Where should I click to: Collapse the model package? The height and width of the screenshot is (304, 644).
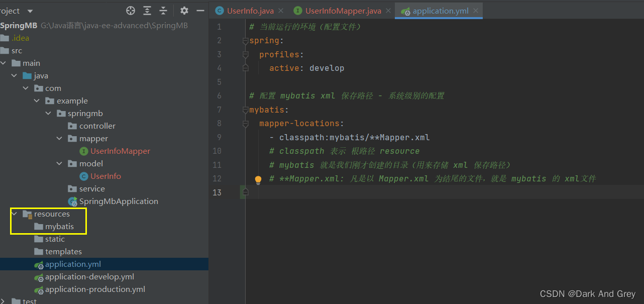(59, 163)
